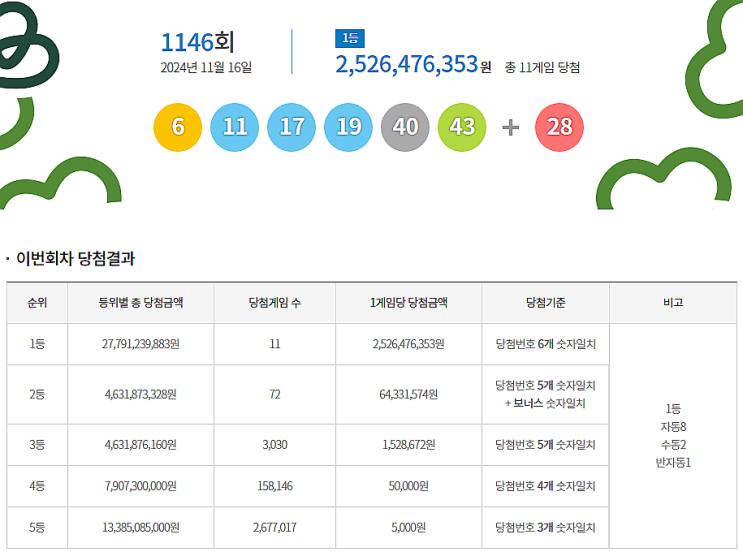This screenshot has width=743, height=556.
Task: Click the total amount 4,631,876,160원
Action: (141, 445)
